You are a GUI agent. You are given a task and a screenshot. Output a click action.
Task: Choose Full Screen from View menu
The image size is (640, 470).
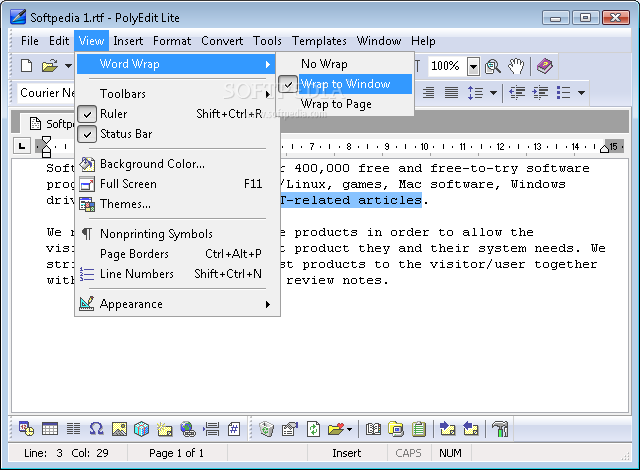[175, 184]
